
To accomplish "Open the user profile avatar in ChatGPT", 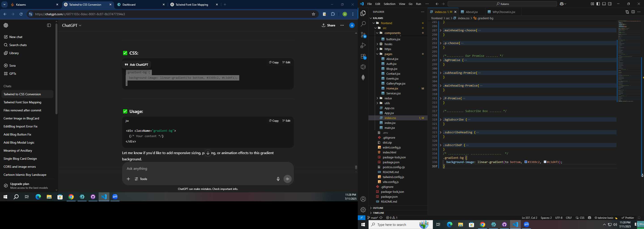I will [352, 25].
